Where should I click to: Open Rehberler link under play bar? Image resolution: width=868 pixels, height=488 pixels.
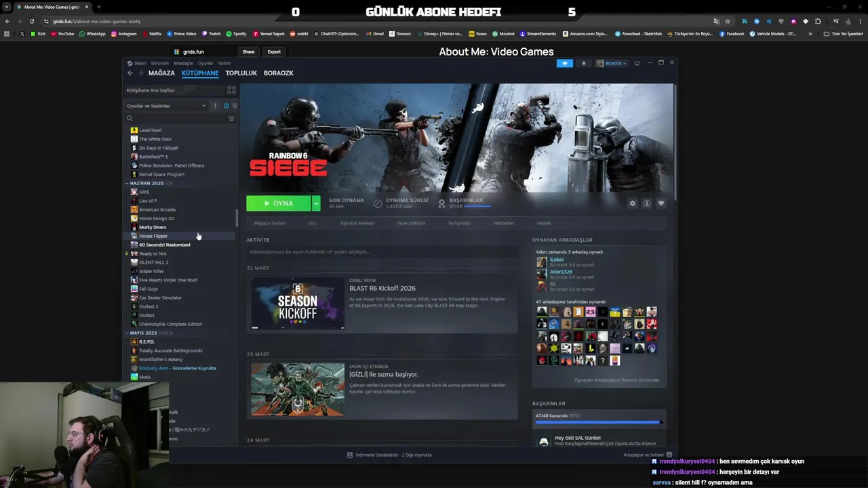tap(504, 223)
